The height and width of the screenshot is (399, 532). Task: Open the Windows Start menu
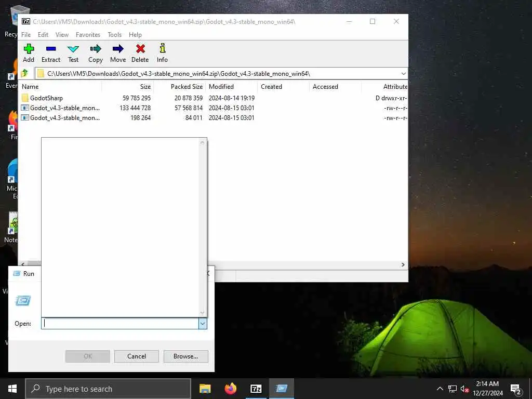12,389
